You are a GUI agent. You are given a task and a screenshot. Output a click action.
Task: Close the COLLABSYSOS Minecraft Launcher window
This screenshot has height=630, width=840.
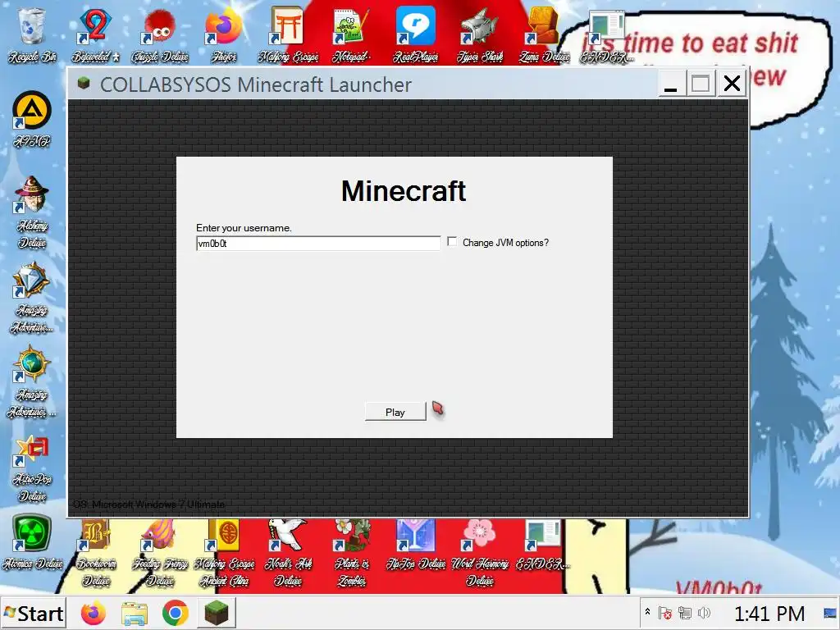[x=732, y=84]
